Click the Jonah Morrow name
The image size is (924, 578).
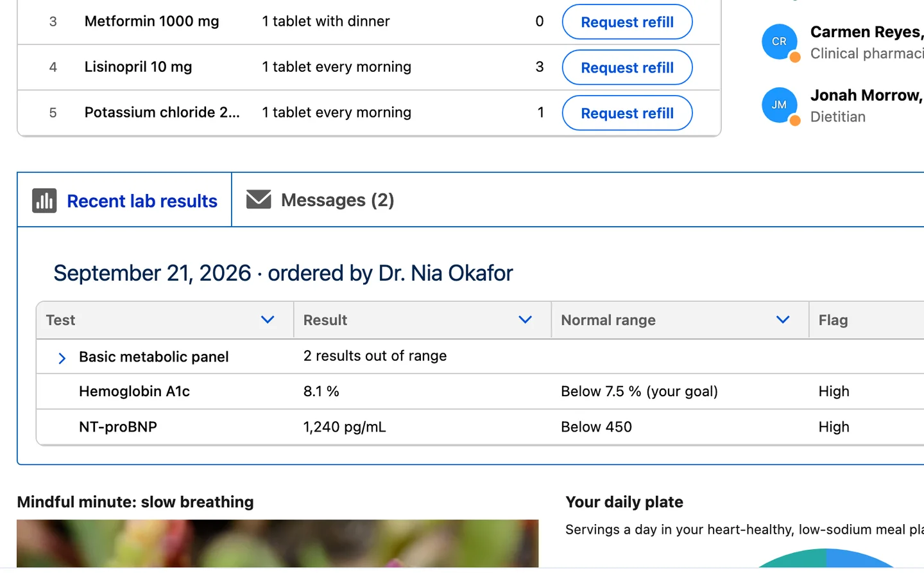pos(867,95)
